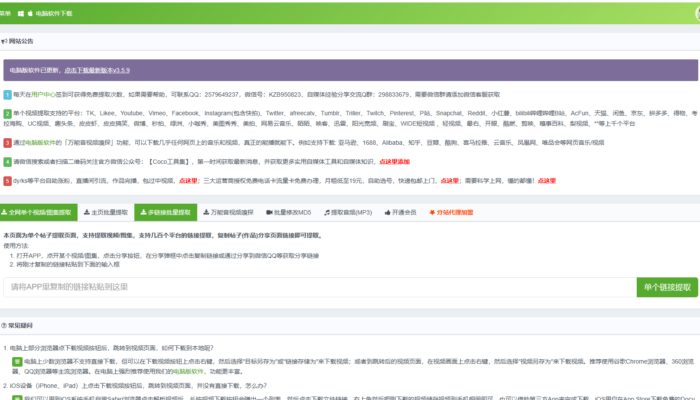Screen dimensions: 700x400
Task: Click the 点击下载最新版本v3.5.9 link
Action: (97, 71)
